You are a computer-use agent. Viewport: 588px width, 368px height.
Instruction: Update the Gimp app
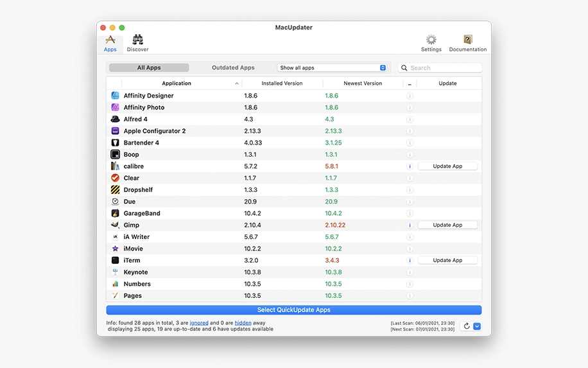(448, 225)
